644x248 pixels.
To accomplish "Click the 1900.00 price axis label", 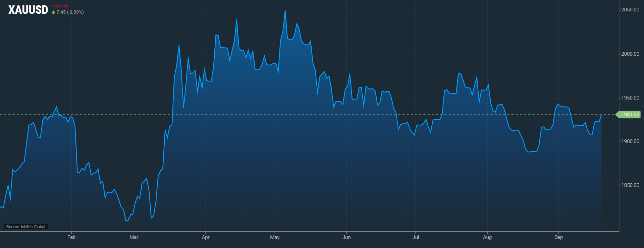I will click(630, 141).
